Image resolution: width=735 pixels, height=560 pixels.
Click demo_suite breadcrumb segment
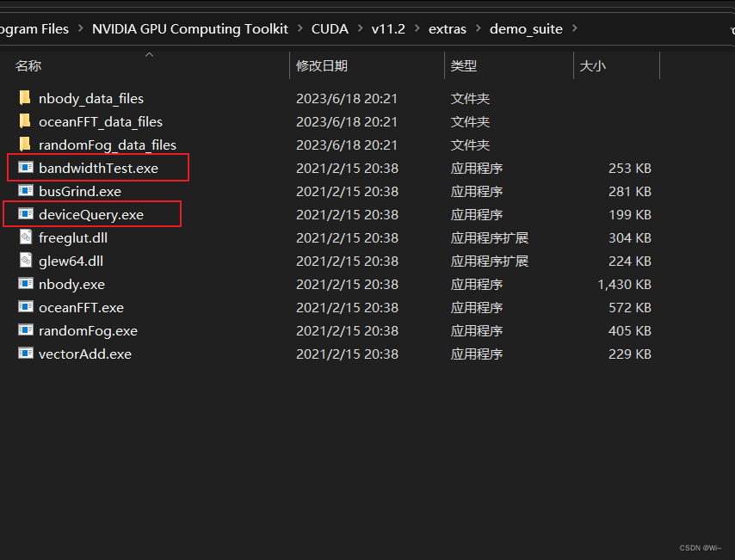(x=526, y=29)
